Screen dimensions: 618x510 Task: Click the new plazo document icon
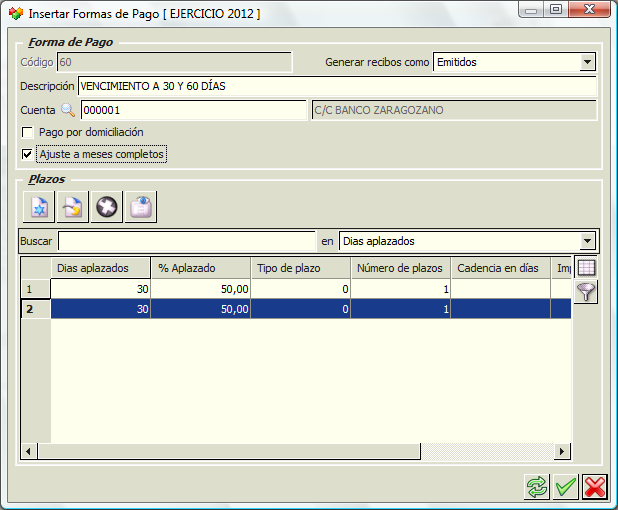(x=39, y=207)
